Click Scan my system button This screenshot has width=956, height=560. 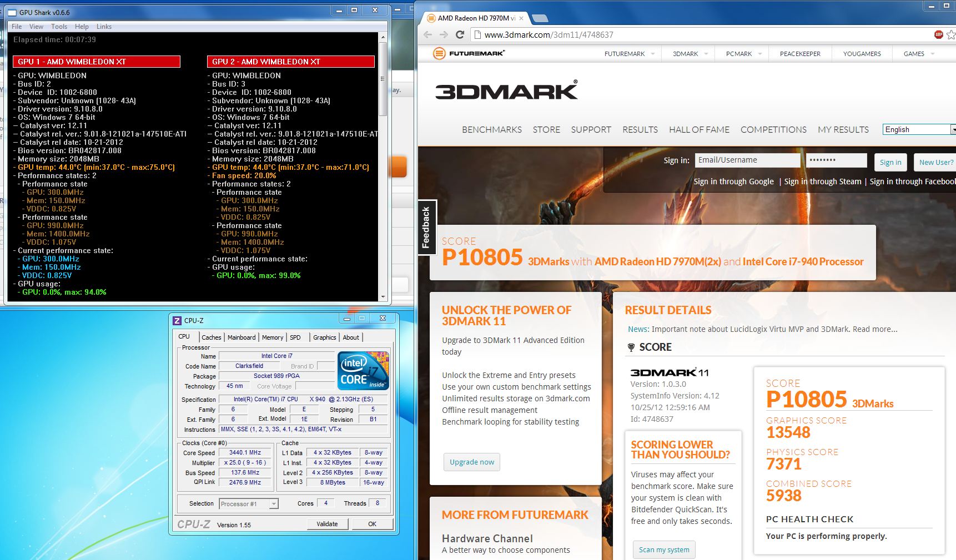[664, 549]
